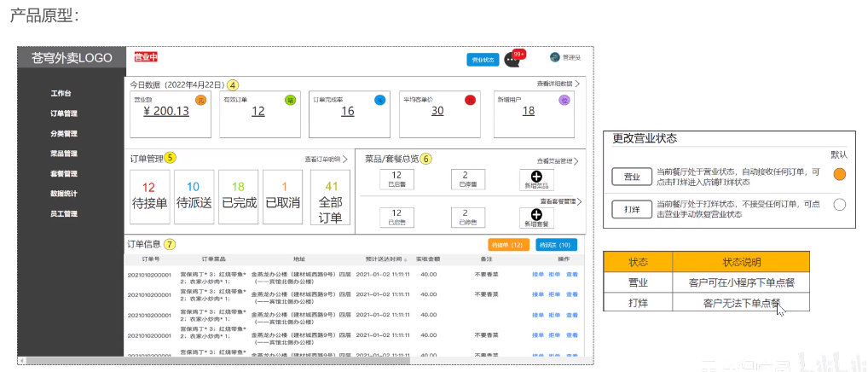
Task: Open the 10 待派送 order card
Action: tap(194, 196)
